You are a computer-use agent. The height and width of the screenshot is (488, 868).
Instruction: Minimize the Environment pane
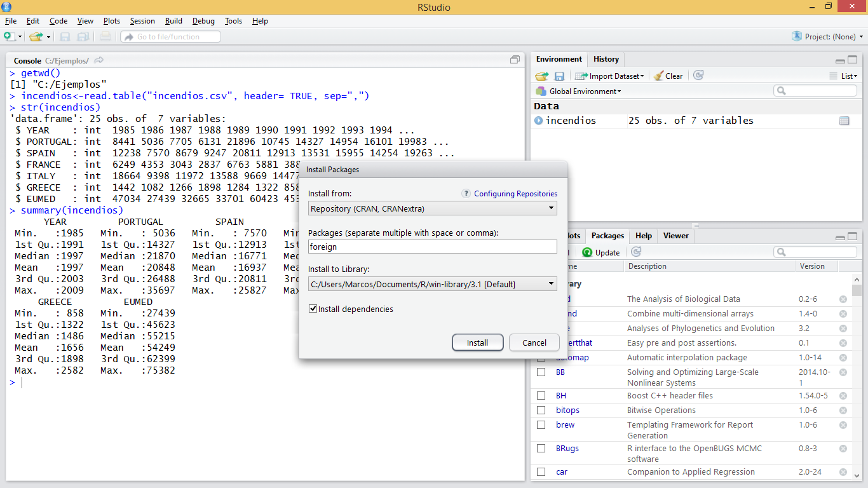click(840, 60)
